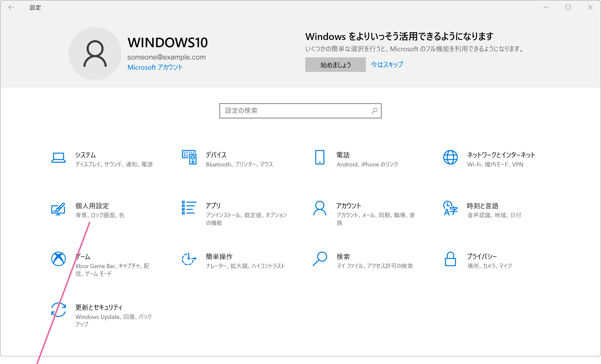Click the WINDOWS10 user name
Screen dimensions: 601x364
168,42
